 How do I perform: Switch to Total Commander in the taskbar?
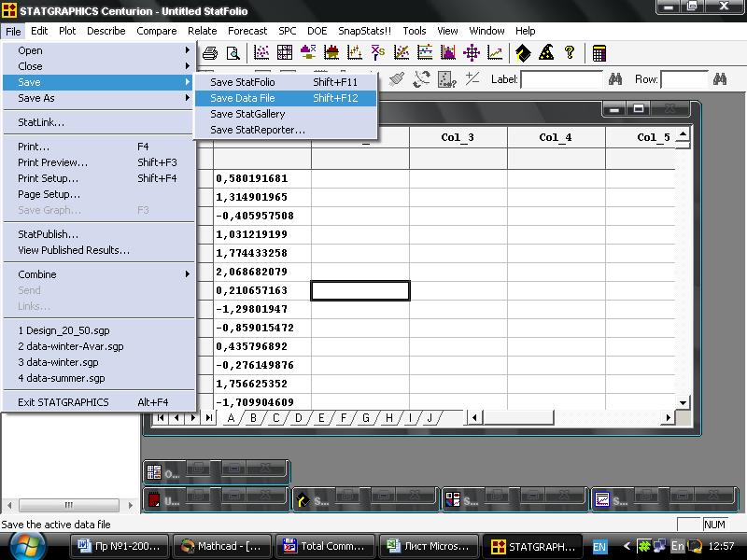325,546
